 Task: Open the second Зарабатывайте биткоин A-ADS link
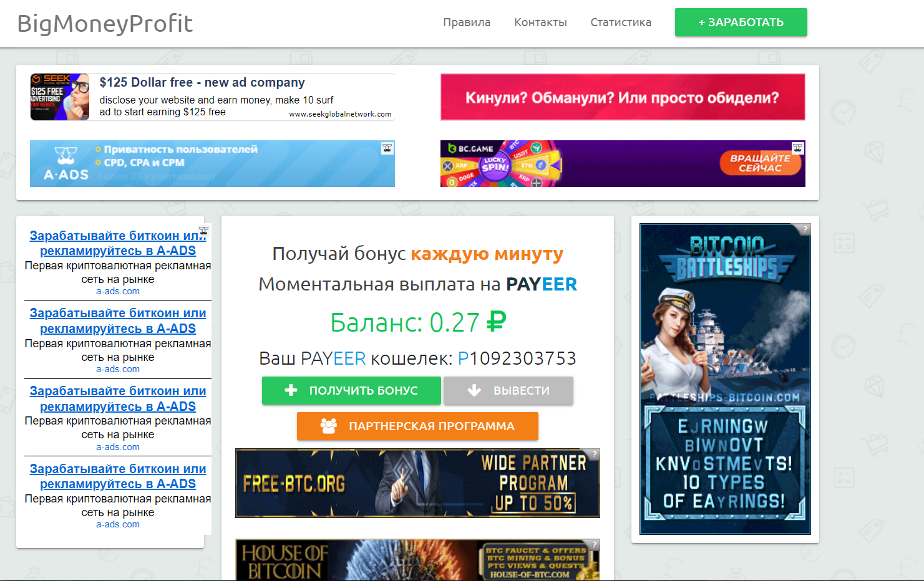click(x=118, y=320)
